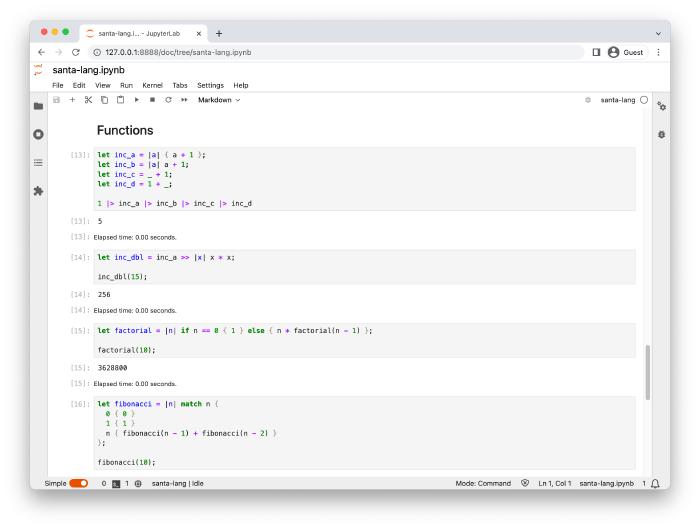Screen dimensions: 700x529
Task: Select the santa-lang JupyterLab browser tab
Action: 143,33
